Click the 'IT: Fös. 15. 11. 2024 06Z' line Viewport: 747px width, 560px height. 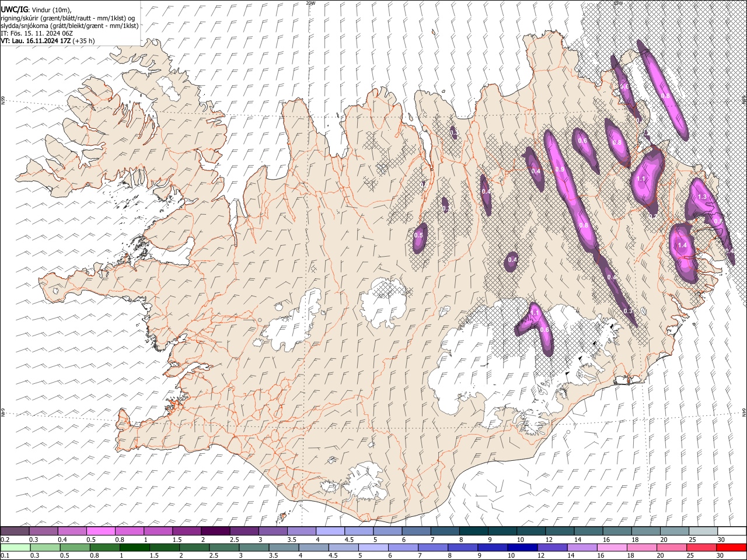(x=37, y=33)
